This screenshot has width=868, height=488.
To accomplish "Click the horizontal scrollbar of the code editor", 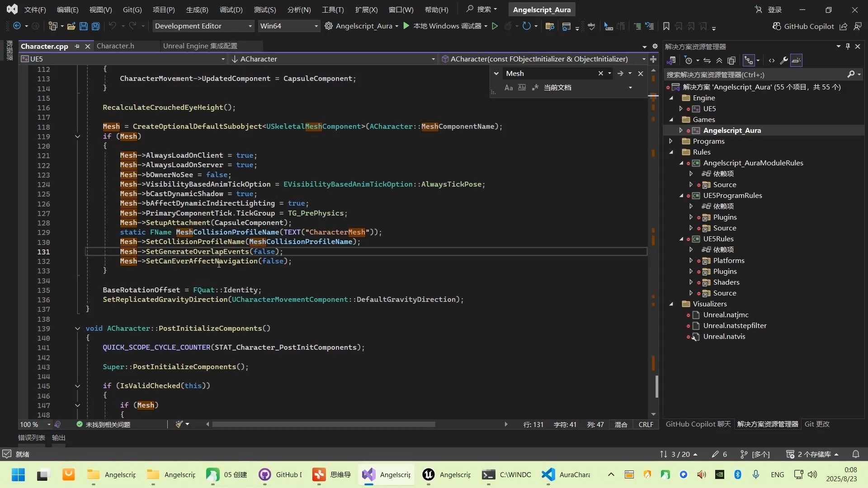I will (323, 424).
